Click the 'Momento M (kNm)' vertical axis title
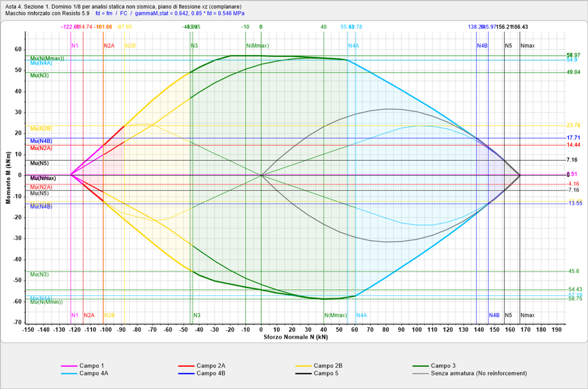The height and width of the screenshot is (389, 588). 8,178
